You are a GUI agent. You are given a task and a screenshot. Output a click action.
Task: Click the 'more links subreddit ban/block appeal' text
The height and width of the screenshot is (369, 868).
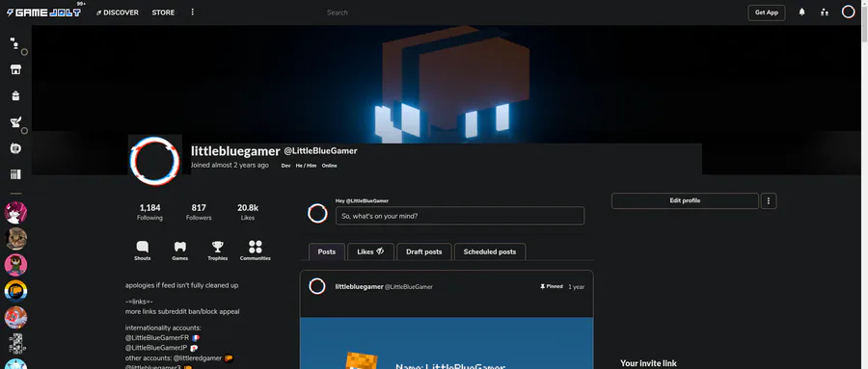tap(182, 311)
